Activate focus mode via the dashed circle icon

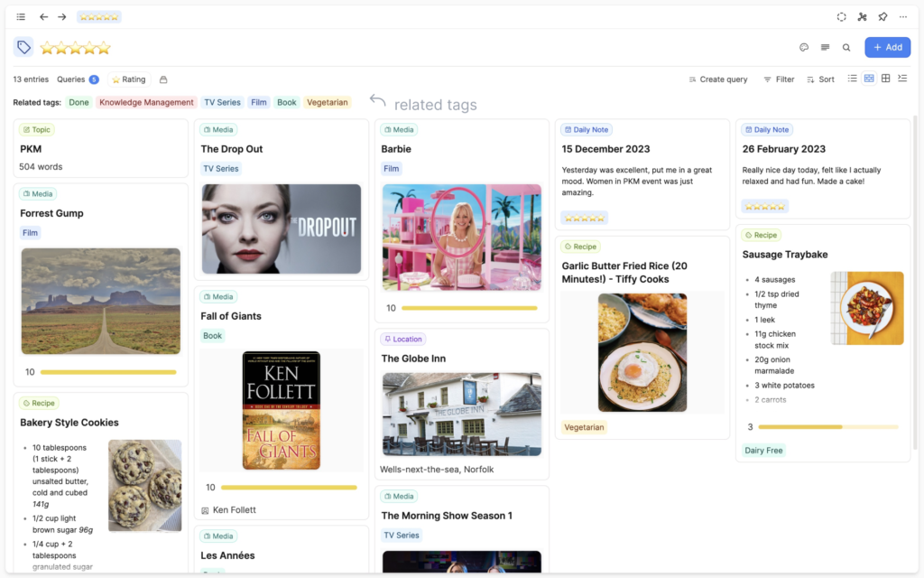[x=841, y=16]
